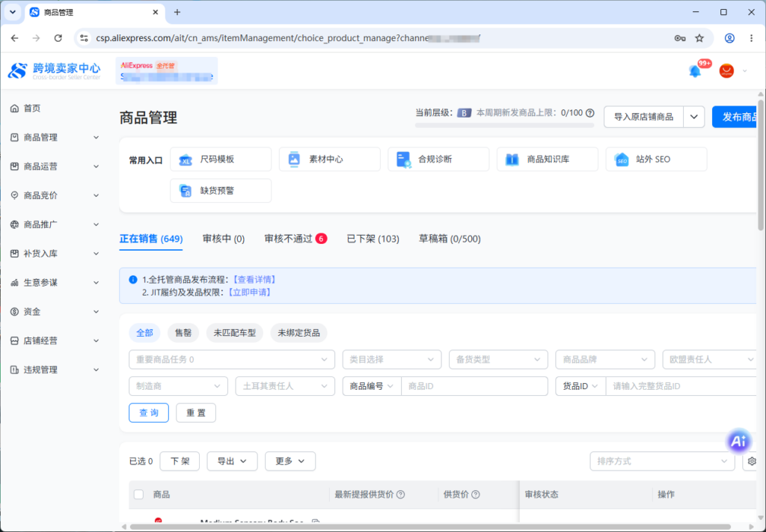The width and height of the screenshot is (766, 532).
Task: Open the 备货类型 dropdown
Action: coord(498,360)
